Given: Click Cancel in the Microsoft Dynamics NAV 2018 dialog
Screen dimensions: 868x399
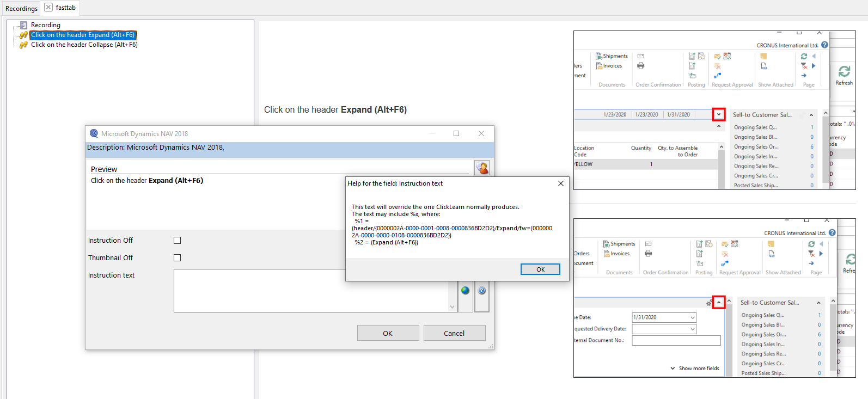Looking at the screenshot, I should [x=454, y=333].
